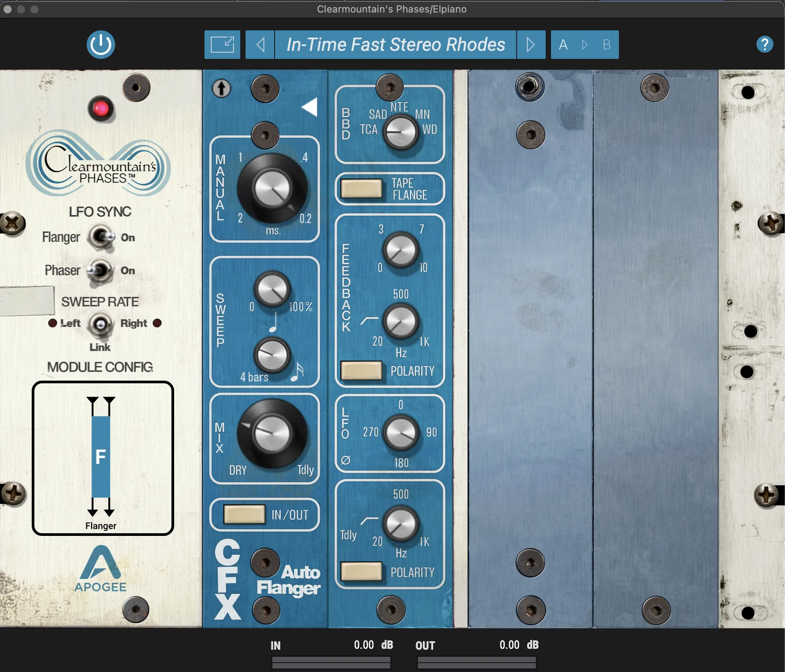Click the Manual ms delay knob

pos(272,188)
